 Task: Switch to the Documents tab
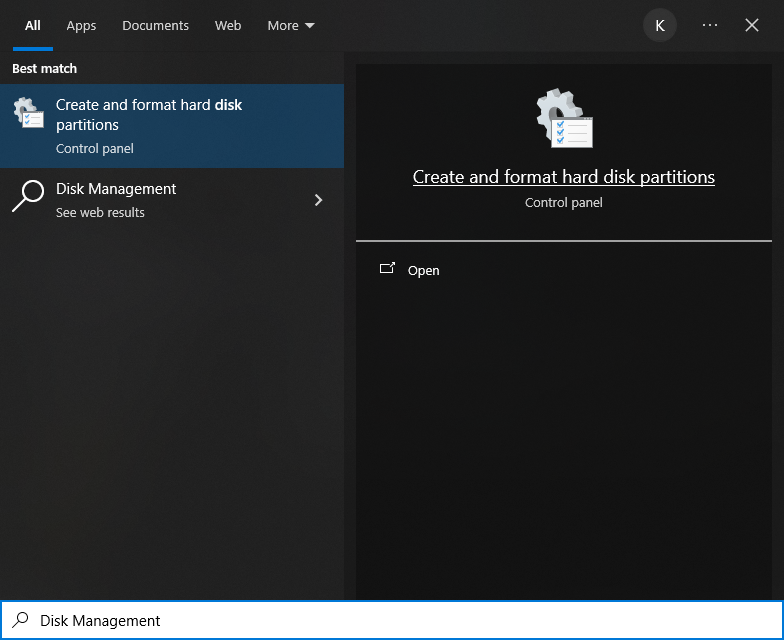[156, 26]
